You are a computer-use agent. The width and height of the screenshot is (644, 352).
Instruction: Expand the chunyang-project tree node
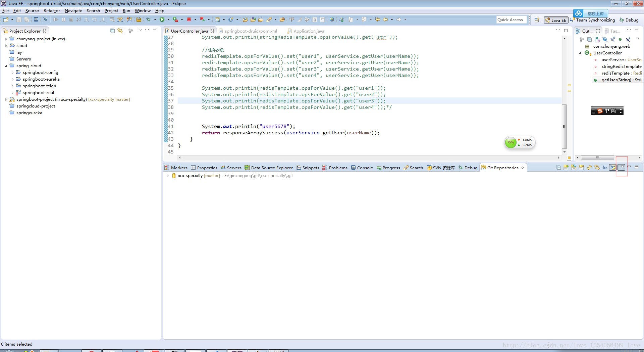click(6, 39)
